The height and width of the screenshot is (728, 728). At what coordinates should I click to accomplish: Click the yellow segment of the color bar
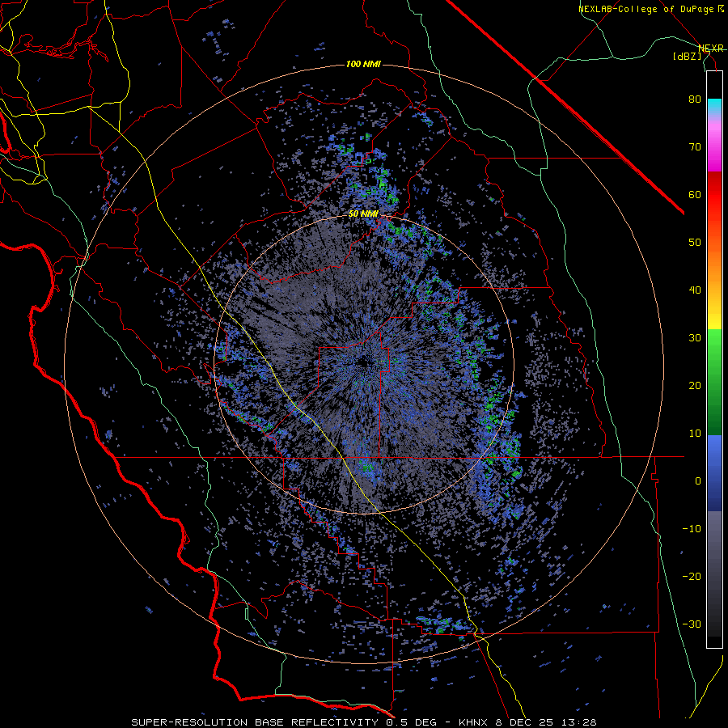[x=714, y=315]
